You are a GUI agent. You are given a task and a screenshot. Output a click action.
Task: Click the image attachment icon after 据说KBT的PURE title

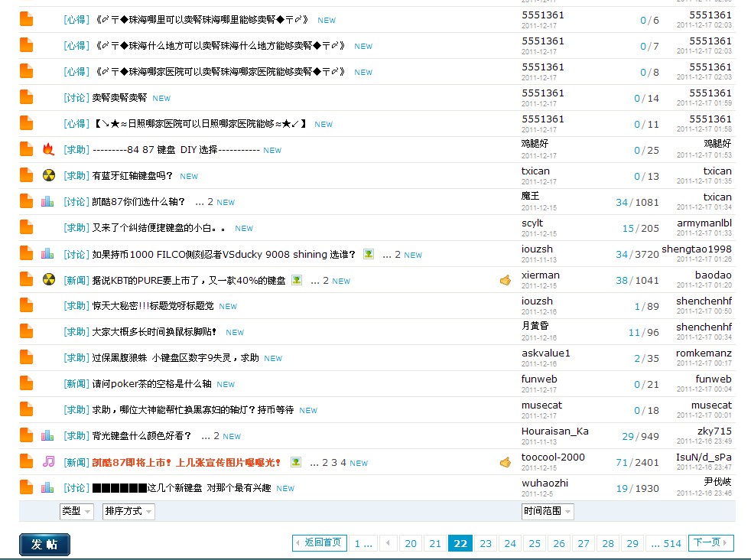297,281
